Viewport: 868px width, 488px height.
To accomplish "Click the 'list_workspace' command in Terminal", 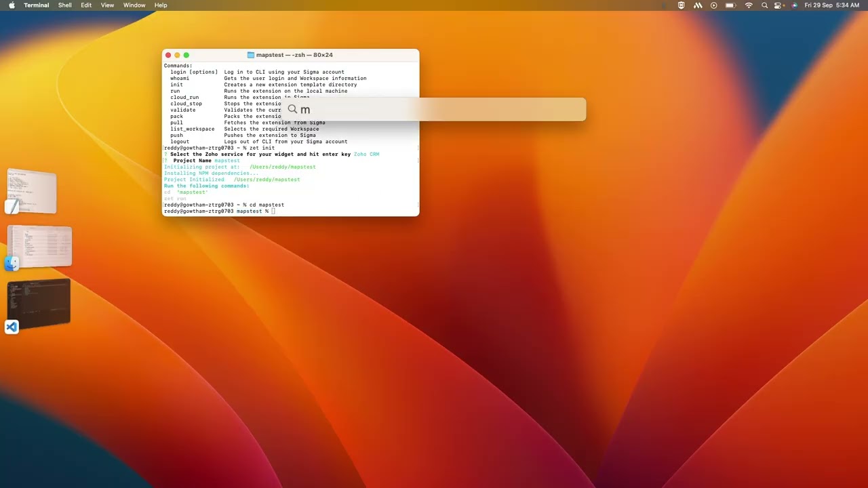I will [192, 129].
